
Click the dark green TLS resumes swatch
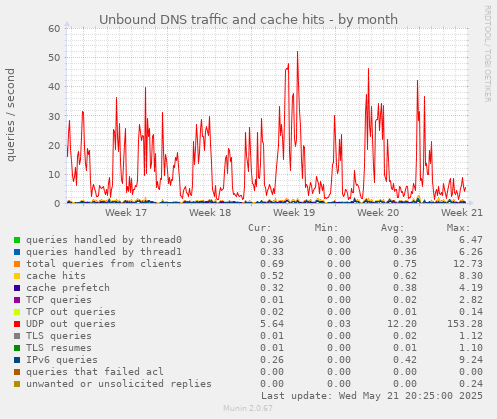(x=17, y=348)
